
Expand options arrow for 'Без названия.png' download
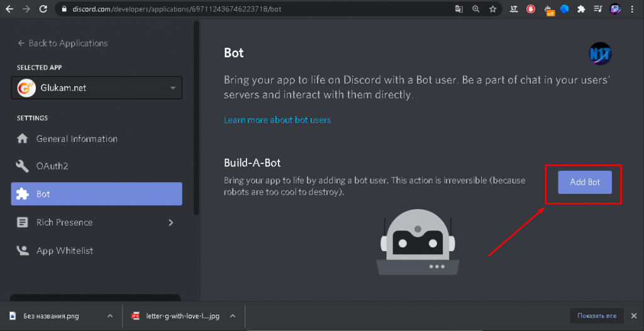109,316
